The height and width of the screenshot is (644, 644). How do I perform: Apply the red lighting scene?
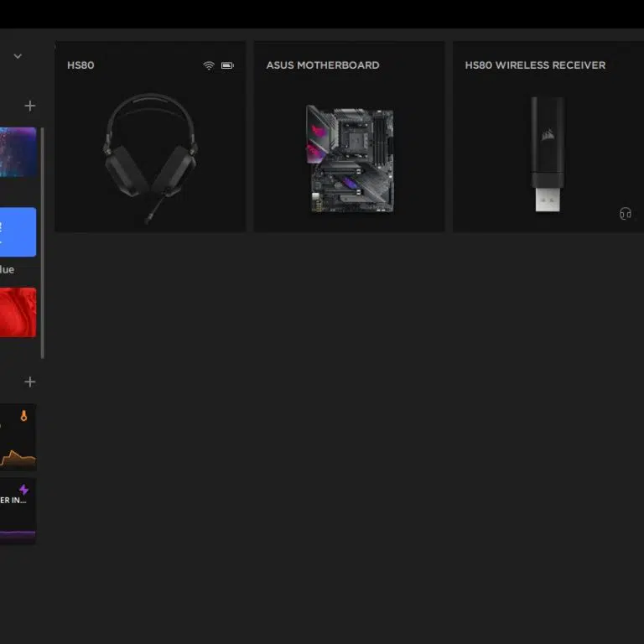(18, 312)
